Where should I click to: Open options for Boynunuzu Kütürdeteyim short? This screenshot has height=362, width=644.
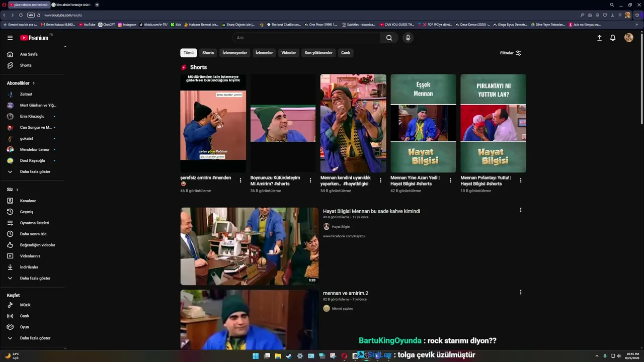pos(310,180)
